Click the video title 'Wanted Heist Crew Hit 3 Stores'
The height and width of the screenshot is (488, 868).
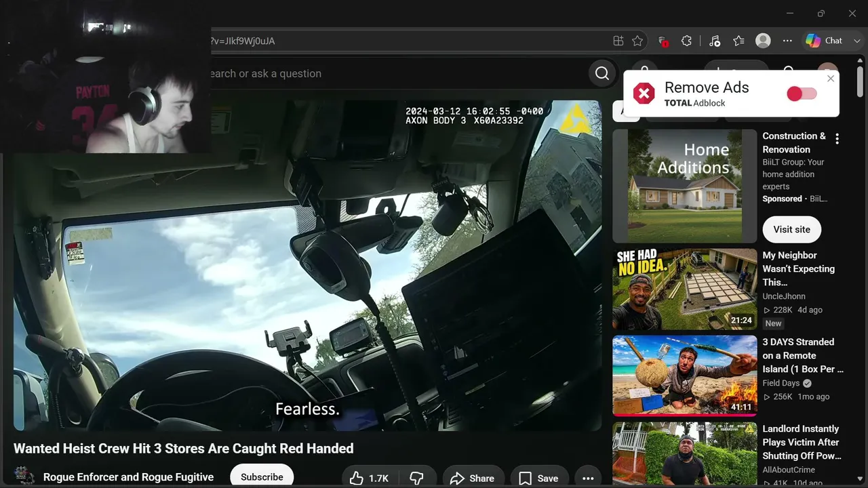[184, 449]
